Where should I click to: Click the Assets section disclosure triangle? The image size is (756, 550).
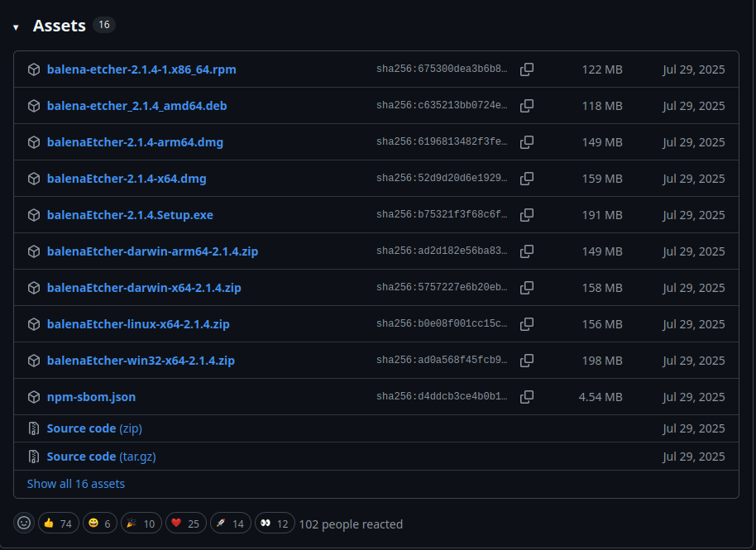16,26
